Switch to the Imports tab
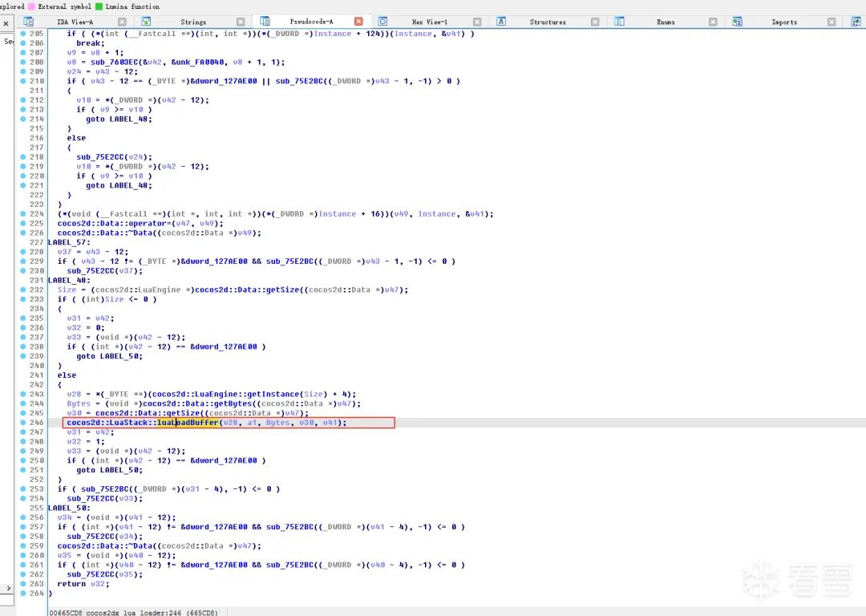Screen dimensions: 866x616 coord(786,21)
